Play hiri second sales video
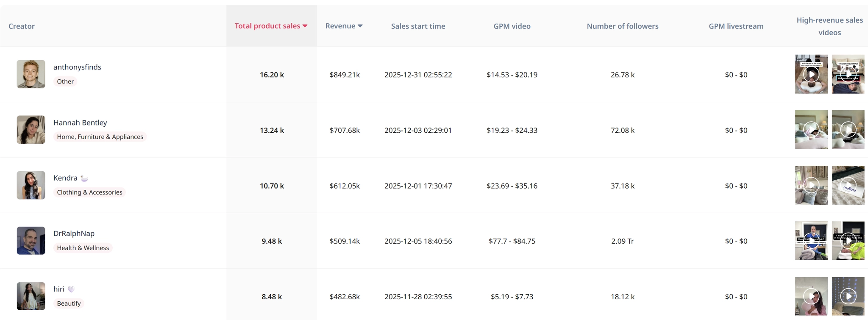The width and height of the screenshot is (868, 320). pos(848,296)
